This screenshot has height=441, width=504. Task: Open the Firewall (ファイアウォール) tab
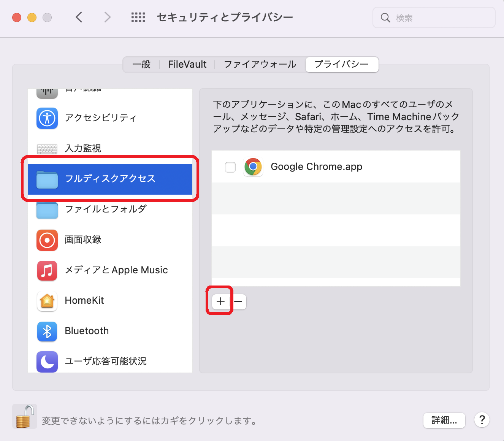260,64
